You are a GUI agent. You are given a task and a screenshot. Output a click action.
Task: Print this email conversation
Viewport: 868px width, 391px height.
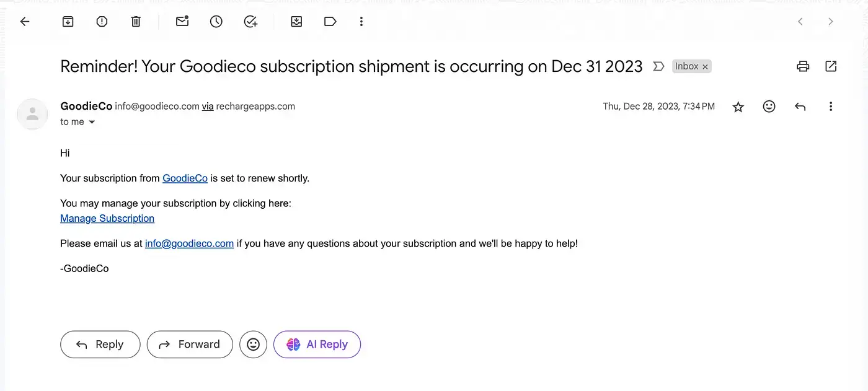point(803,66)
